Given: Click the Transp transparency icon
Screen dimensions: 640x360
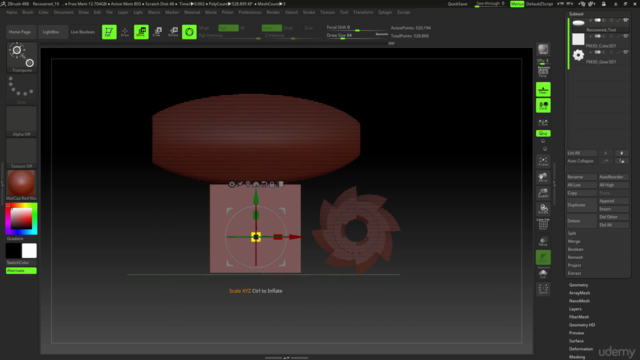Looking at the screenshot, I should coord(543,241).
